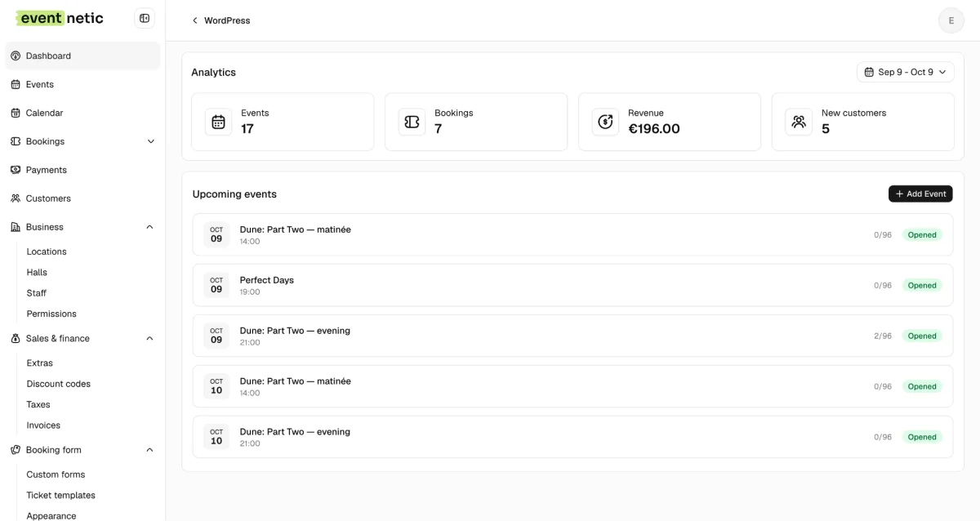Select Halls under Business
980x521 pixels.
[x=37, y=272]
